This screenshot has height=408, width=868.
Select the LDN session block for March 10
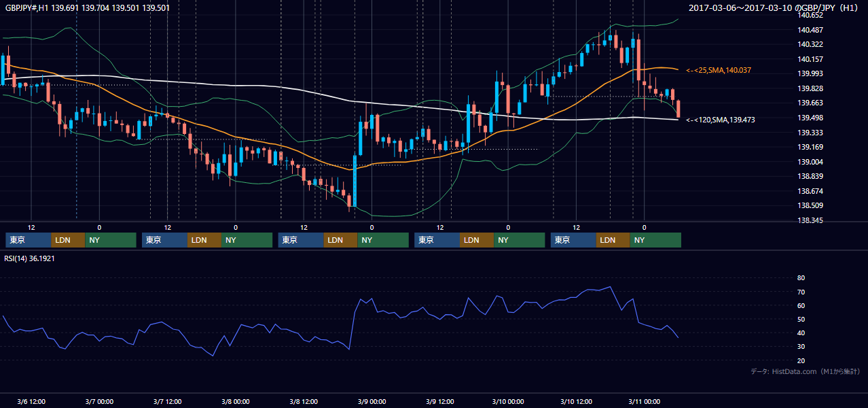tap(613, 240)
